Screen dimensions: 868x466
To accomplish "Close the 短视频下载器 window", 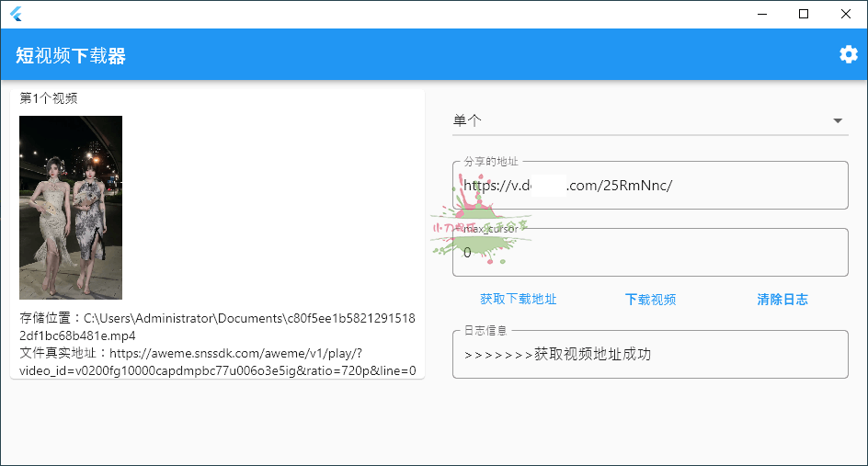I will coord(846,14).
